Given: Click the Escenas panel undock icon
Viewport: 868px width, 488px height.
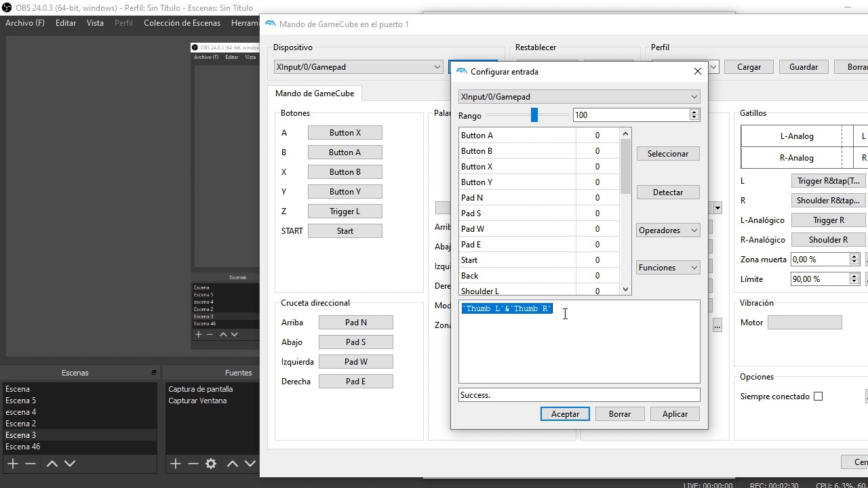Looking at the screenshot, I should [x=154, y=373].
